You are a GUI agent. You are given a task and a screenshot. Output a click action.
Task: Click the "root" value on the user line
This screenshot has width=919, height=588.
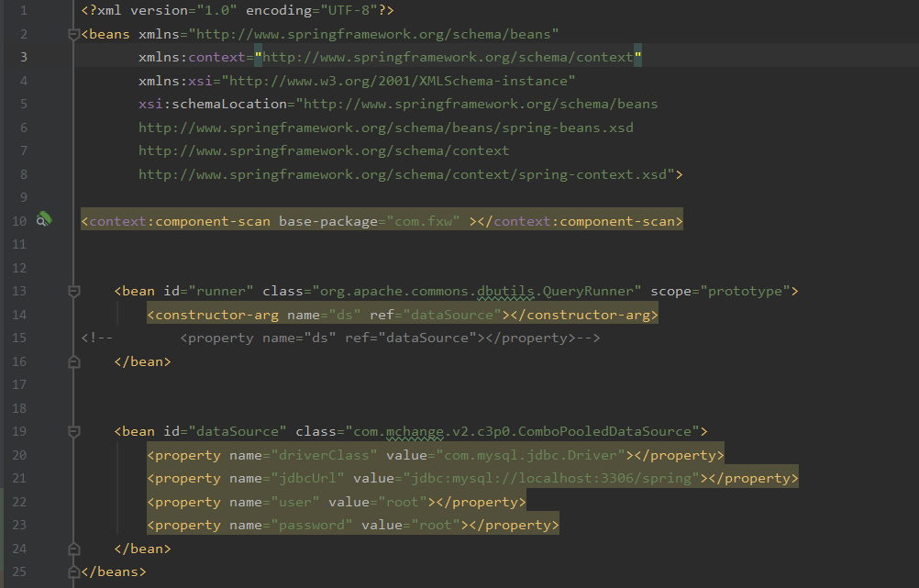403,502
